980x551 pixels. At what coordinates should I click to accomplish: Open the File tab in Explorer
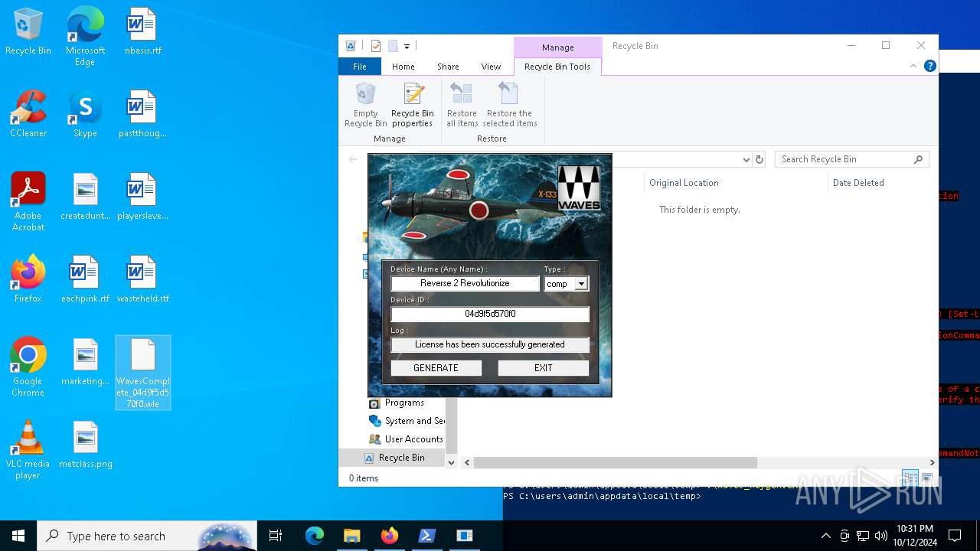tap(359, 67)
